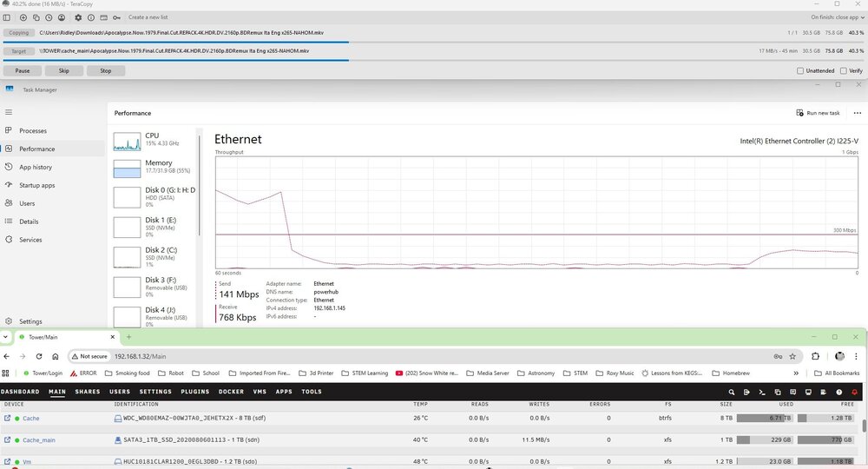
Task: Click the TeraCopy card icon in toolbar
Action: pos(103,17)
